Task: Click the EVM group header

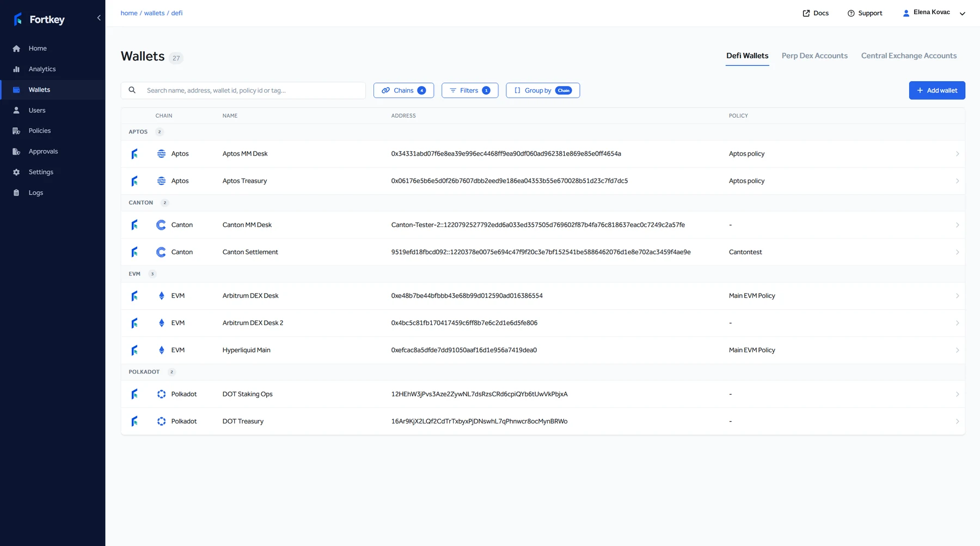Action: [543, 274]
